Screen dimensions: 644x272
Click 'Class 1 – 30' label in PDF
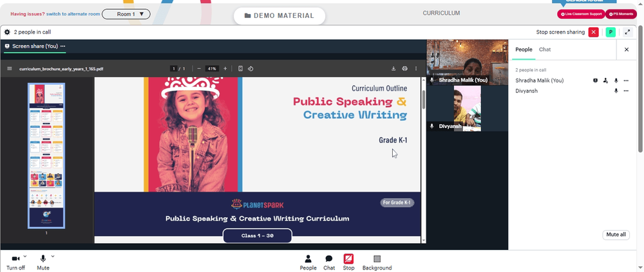(x=257, y=236)
